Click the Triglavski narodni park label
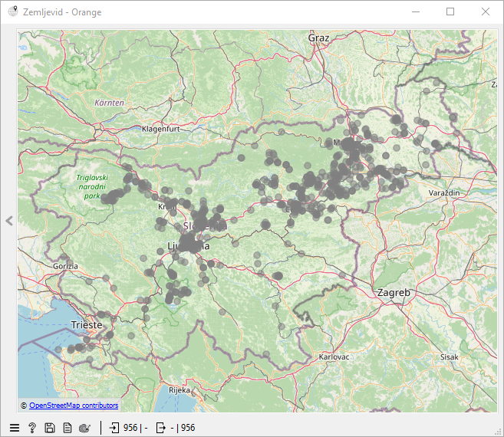Screen dimensions: 504x437 (x=92, y=187)
